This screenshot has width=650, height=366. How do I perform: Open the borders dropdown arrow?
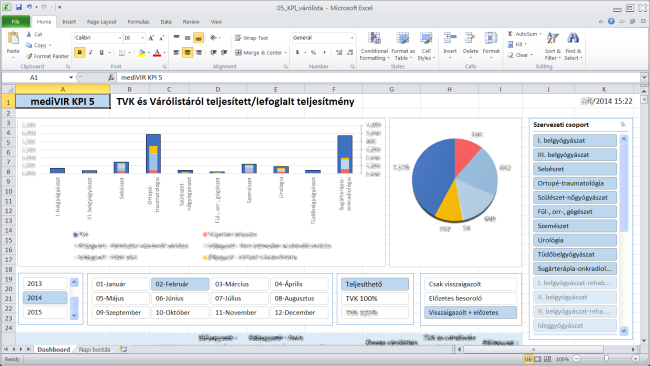(x=129, y=53)
